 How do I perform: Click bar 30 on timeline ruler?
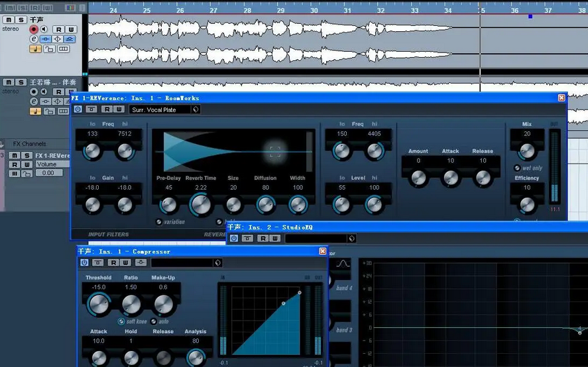pos(314,11)
